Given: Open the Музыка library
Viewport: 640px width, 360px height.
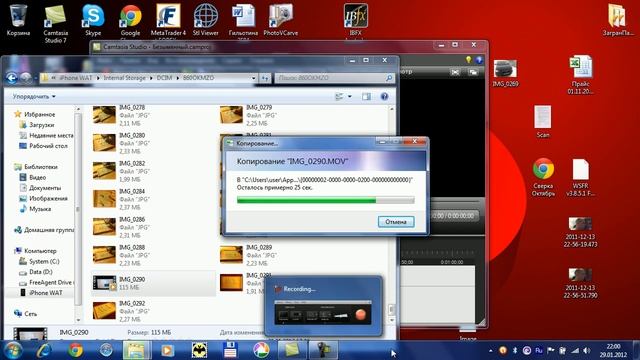Looking at the screenshot, I should [x=40, y=209].
